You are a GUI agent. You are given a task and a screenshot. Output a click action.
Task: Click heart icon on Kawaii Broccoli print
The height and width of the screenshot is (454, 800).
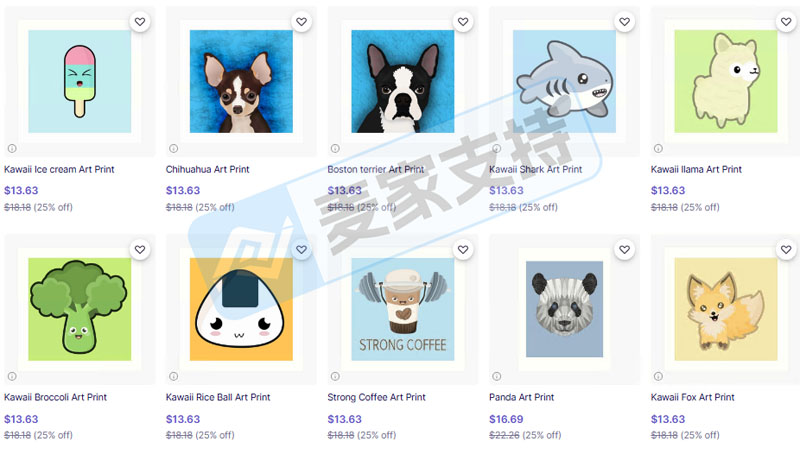click(x=140, y=250)
